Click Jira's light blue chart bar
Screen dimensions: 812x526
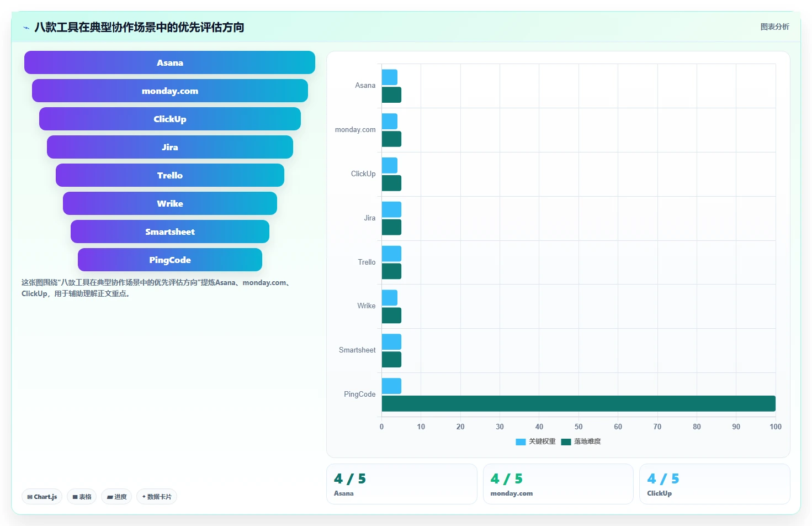click(391, 209)
